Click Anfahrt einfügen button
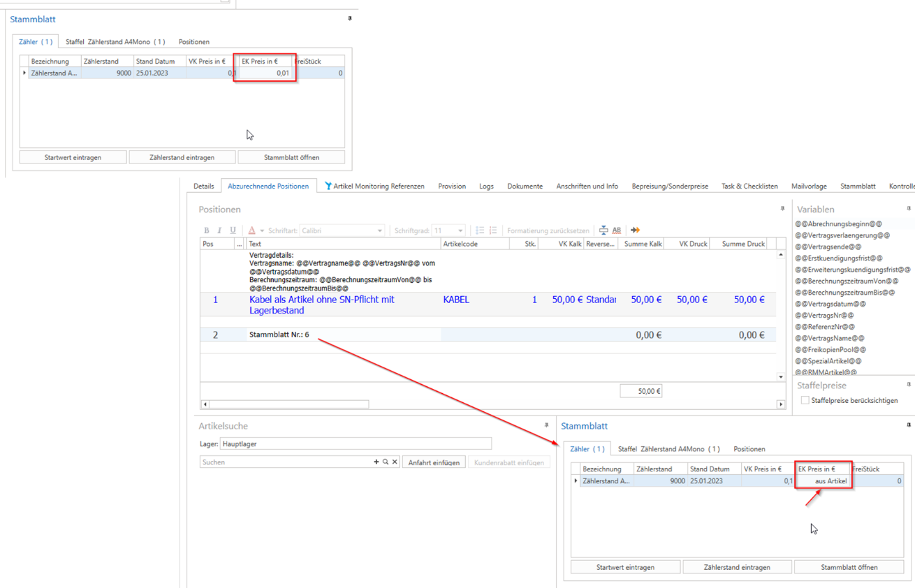The width and height of the screenshot is (915, 588). coord(434,462)
